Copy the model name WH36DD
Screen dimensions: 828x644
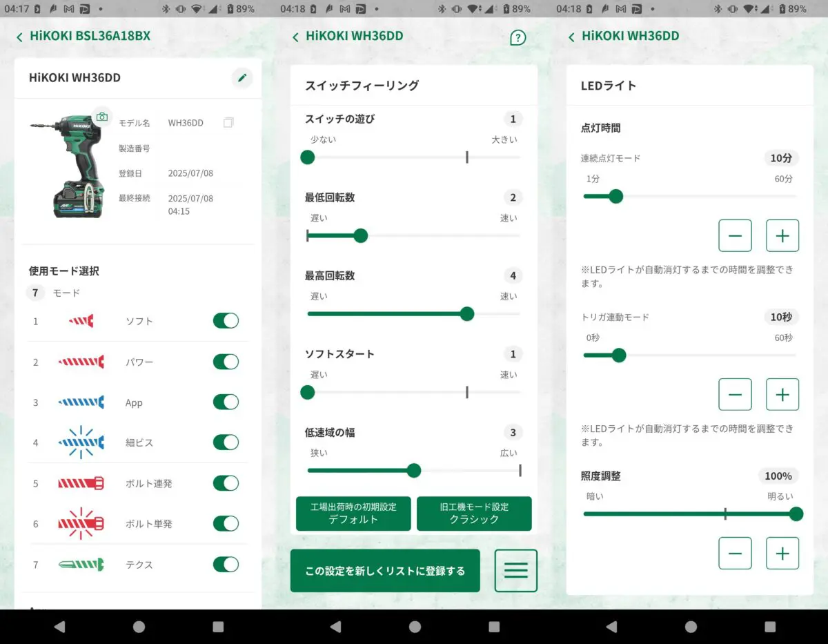coord(228,121)
